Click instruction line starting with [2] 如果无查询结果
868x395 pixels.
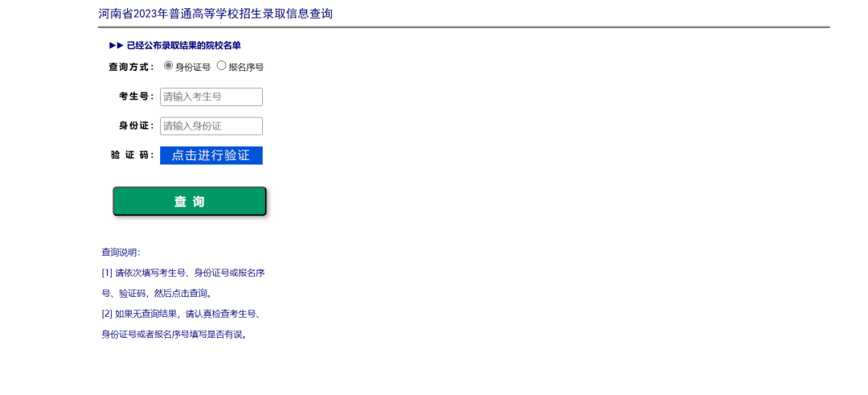(x=183, y=314)
